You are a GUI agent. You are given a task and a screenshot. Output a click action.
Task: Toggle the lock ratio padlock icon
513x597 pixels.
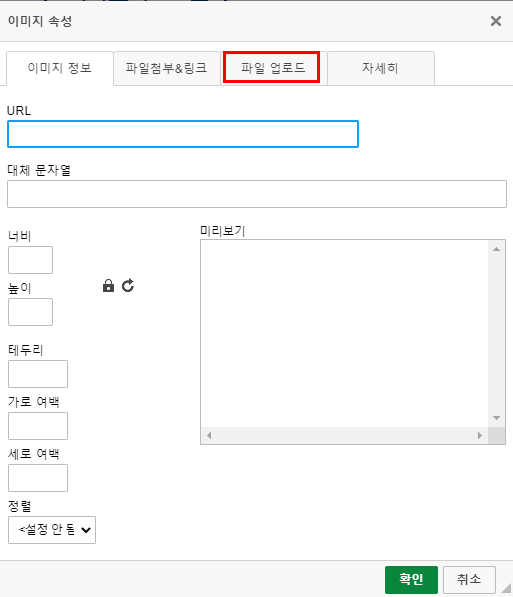109,286
